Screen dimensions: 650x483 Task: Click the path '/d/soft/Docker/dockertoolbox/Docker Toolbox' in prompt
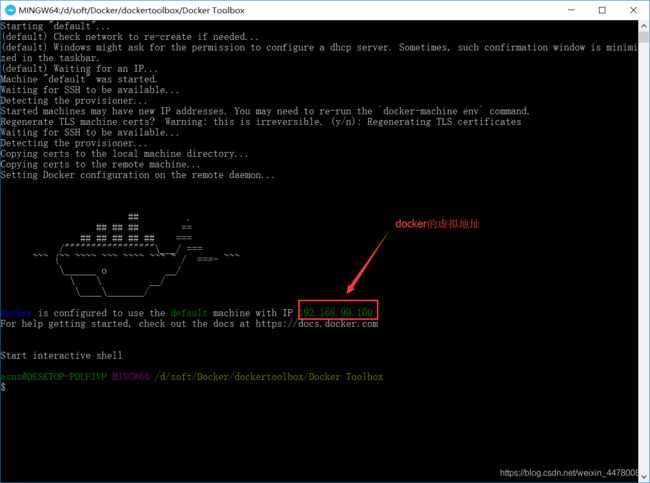(269, 376)
